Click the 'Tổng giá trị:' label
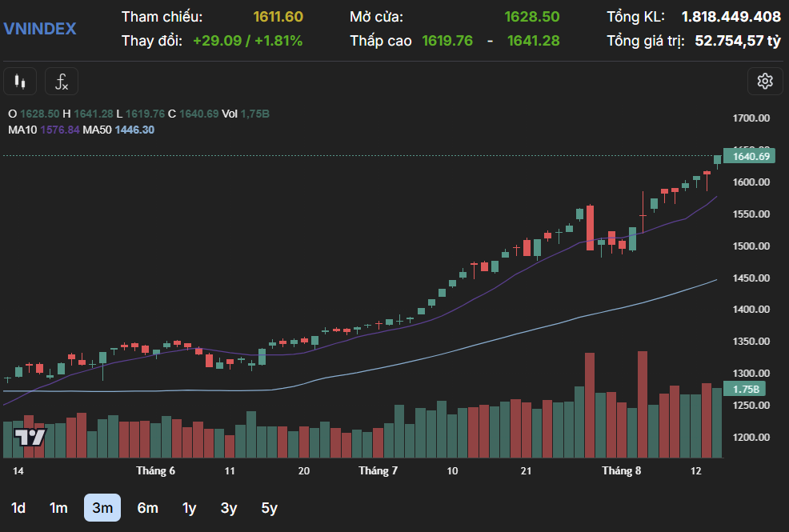 click(646, 41)
